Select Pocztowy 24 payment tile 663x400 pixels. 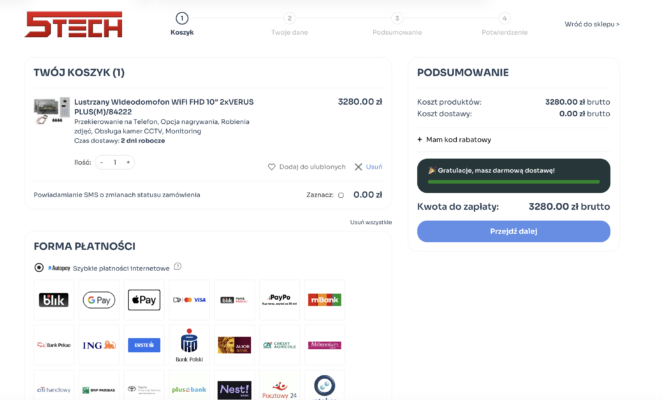point(279,387)
